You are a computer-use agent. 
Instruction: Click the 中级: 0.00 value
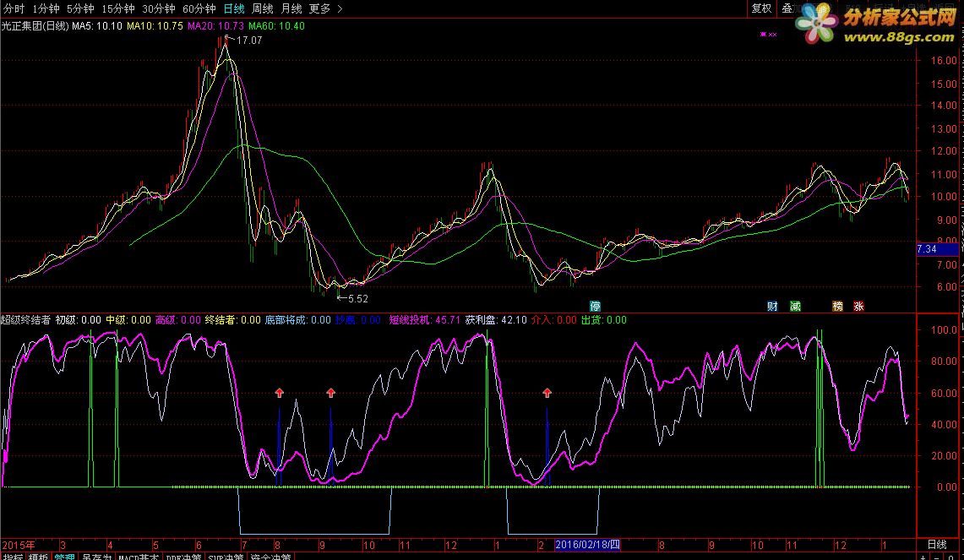click(x=128, y=319)
